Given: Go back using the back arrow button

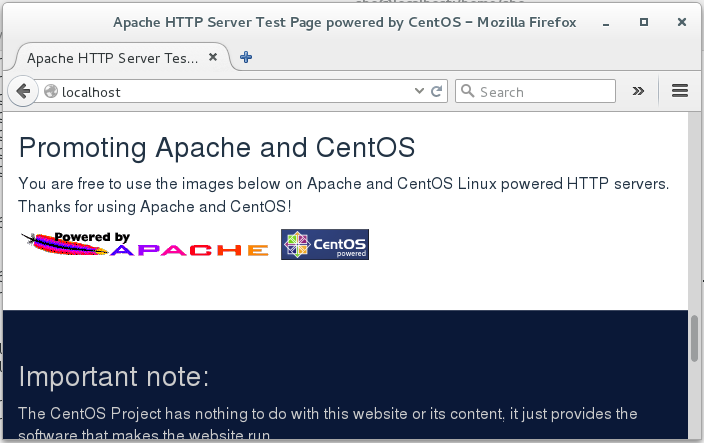Looking at the screenshot, I should [x=22, y=91].
